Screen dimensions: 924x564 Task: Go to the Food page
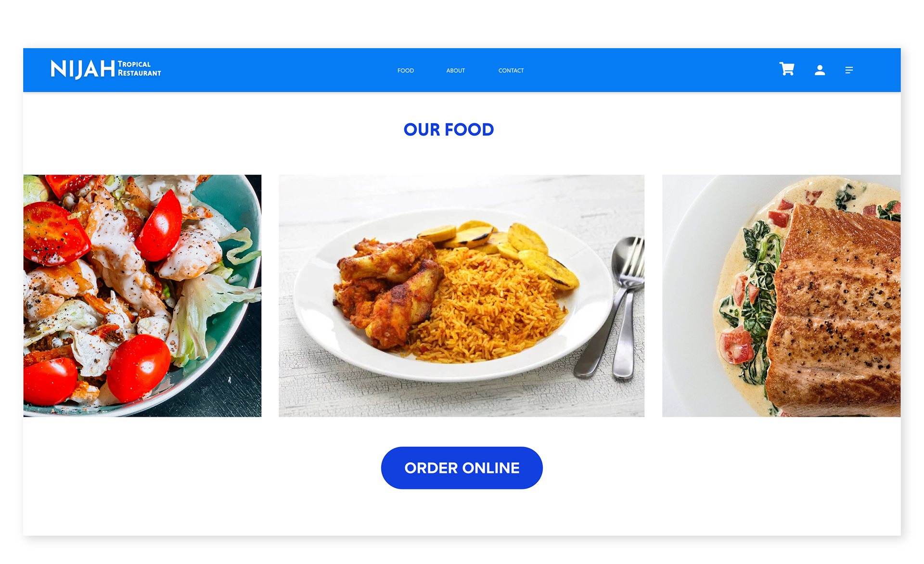406,71
